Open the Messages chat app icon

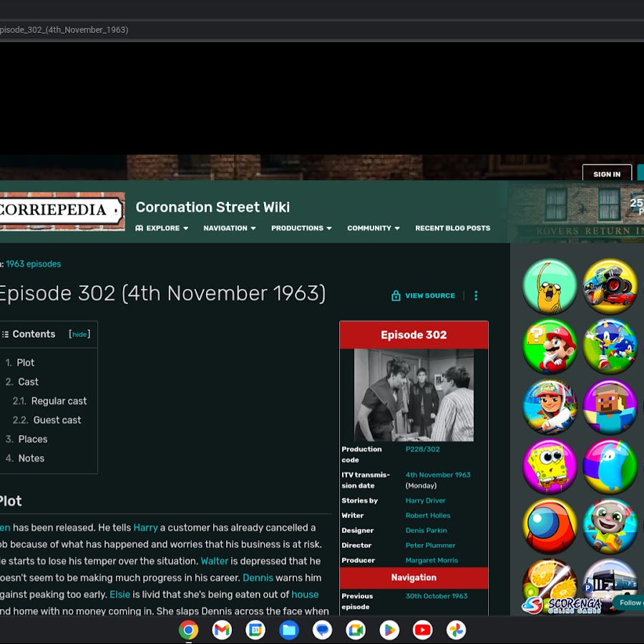[x=323, y=630]
